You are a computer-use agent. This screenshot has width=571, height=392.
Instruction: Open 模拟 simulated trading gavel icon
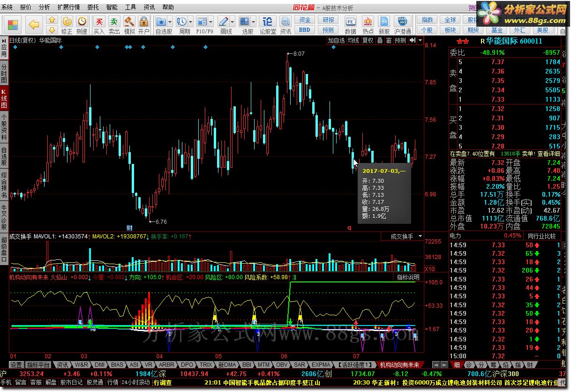click(x=129, y=25)
